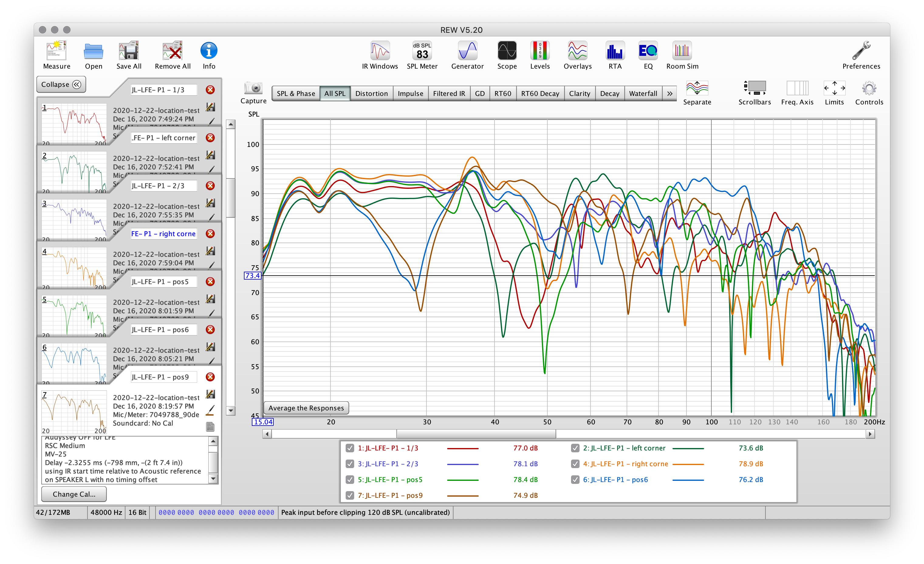Switch to the Waterfall tab
This screenshot has height=564, width=924.
click(x=643, y=94)
